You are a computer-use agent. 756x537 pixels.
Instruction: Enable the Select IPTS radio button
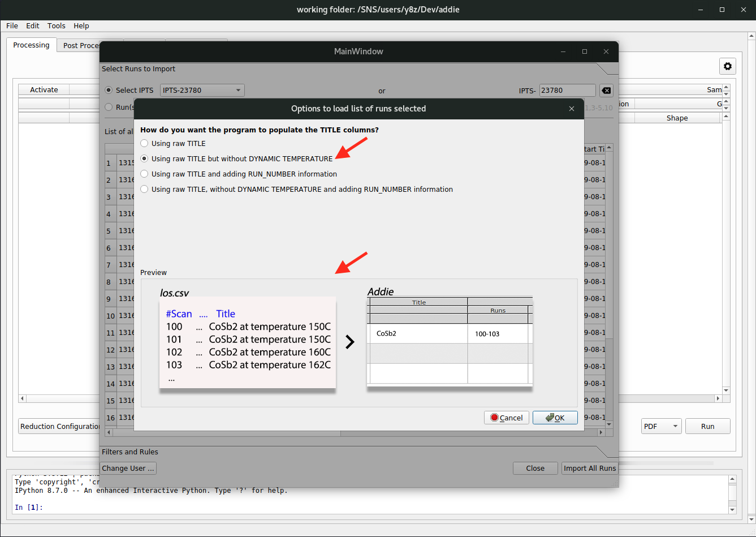[109, 91]
